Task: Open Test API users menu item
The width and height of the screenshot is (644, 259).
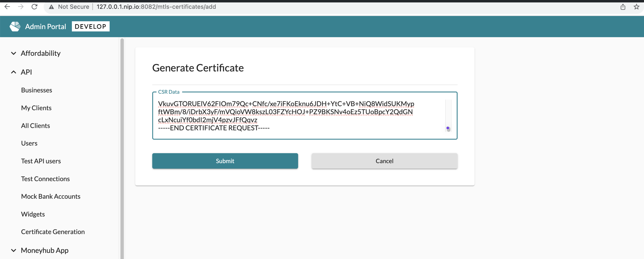Action: pyautogui.click(x=41, y=161)
